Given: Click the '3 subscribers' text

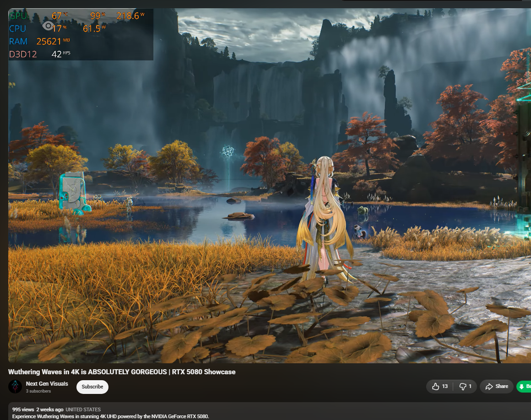Looking at the screenshot, I should [x=38, y=391].
